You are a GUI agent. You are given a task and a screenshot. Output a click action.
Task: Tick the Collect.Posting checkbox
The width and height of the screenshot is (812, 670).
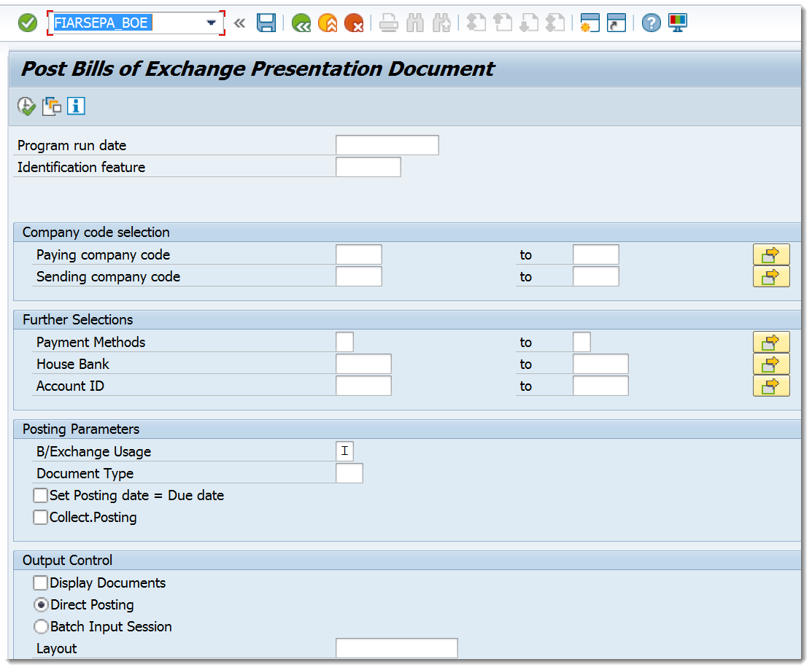(40, 517)
